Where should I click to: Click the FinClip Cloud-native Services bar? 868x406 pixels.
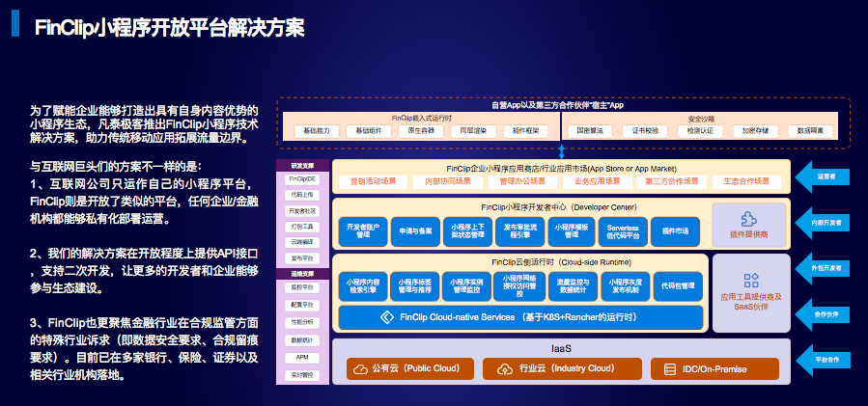[x=521, y=317]
